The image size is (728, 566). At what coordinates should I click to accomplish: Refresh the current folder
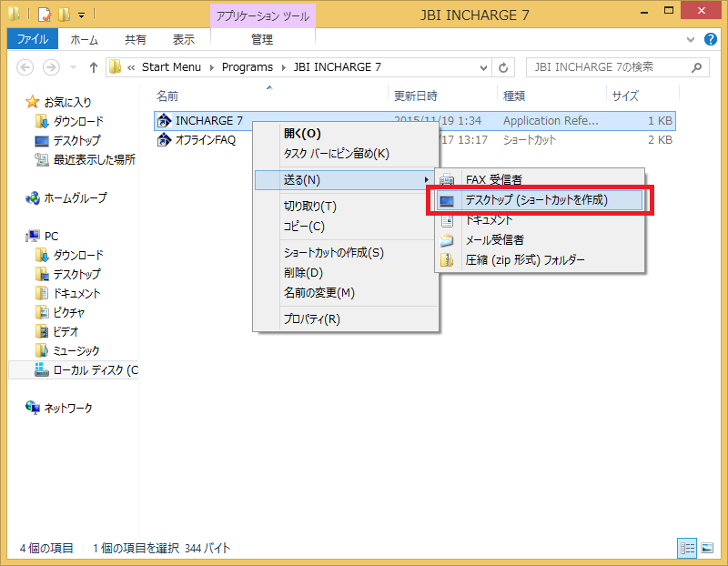503,67
